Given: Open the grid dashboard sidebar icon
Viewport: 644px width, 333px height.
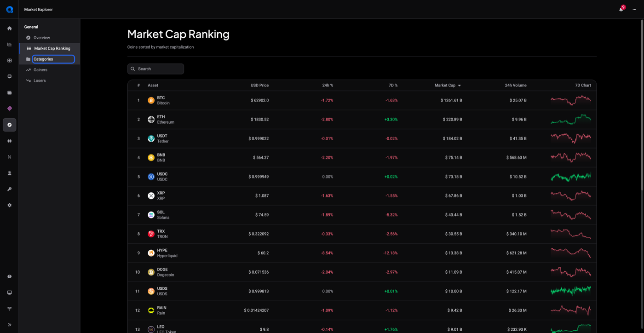Looking at the screenshot, I should (9, 61).
